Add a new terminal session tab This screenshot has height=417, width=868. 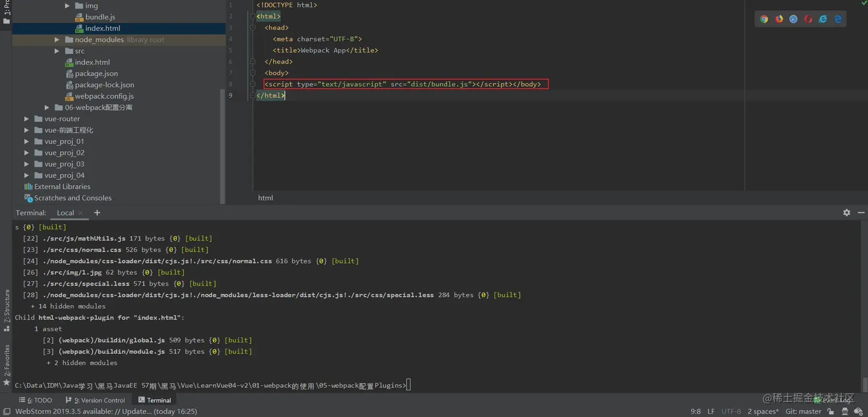click(97, 213)
